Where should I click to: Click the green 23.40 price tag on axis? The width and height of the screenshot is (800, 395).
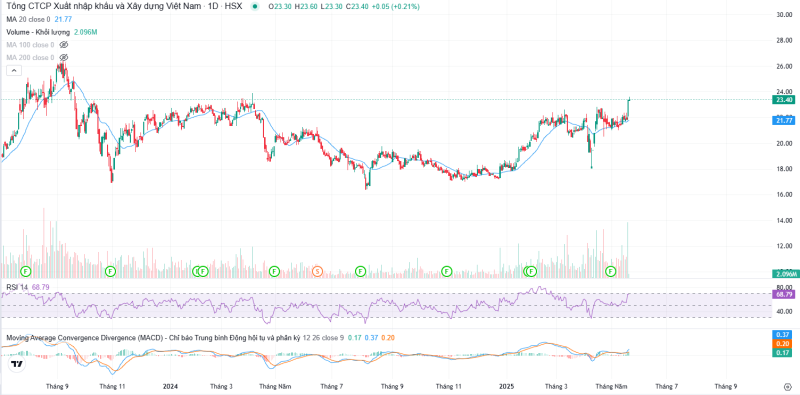784,100
